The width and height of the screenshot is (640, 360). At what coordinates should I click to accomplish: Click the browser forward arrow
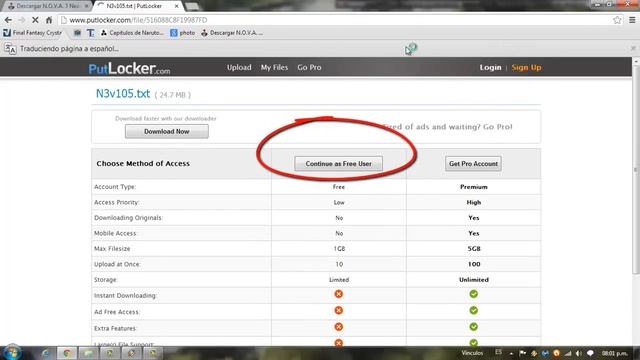22,20
